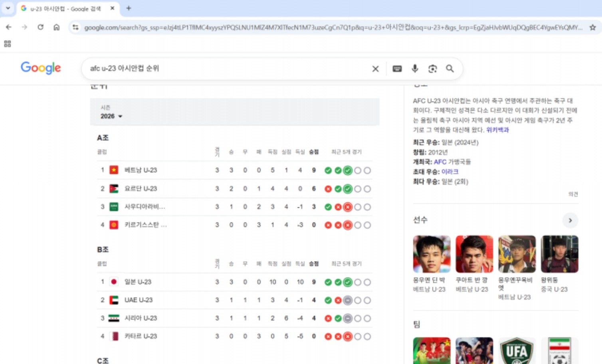This screenshot has width=602, height=364.
Task: Click 시리아 U-23's highlighted latest draw icon
Action: tap(348, 318)
